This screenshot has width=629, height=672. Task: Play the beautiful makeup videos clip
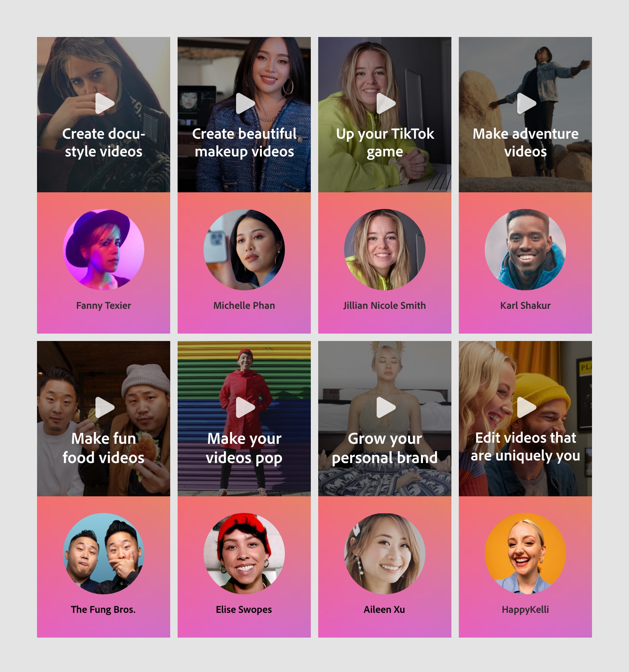click(245, 103)
